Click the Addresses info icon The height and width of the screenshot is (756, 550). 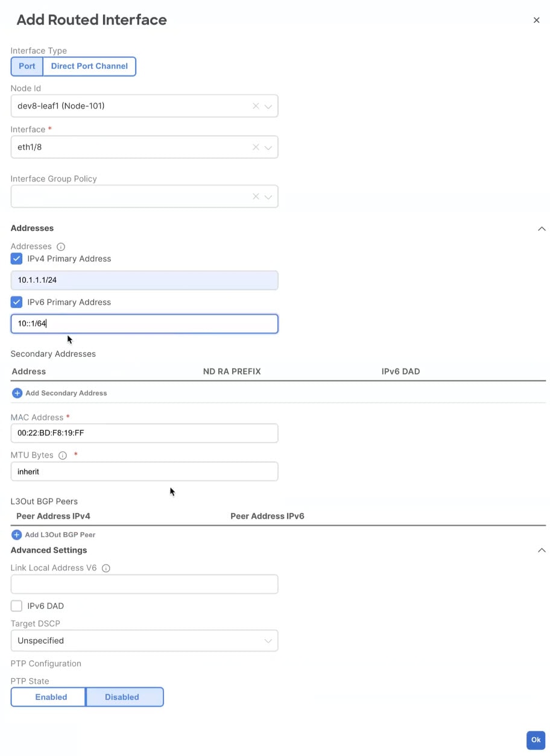tap(61, 247)
